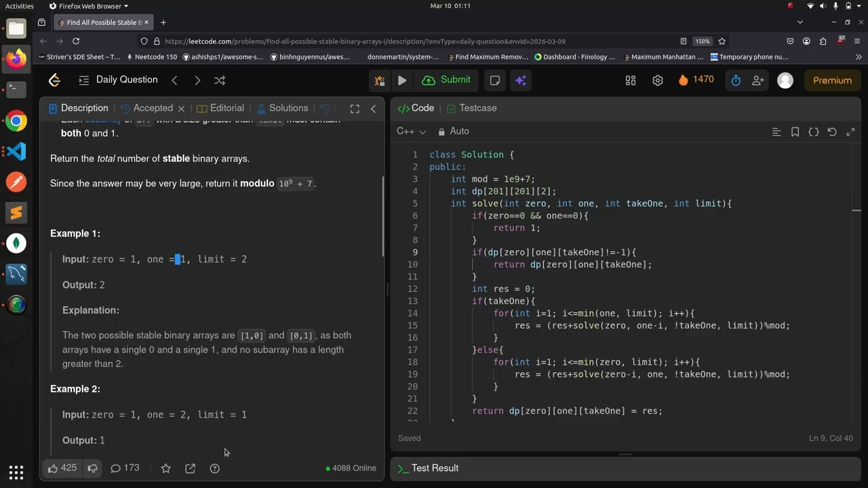The width and height of the screenshot is (868, 488).
Task: Click the editor bookmark icon
Action: [x=795, y=132]
